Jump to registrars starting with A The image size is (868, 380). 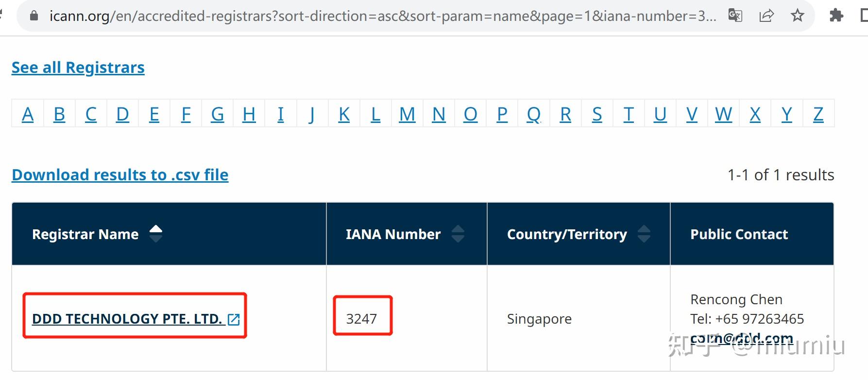click(28, 114)
